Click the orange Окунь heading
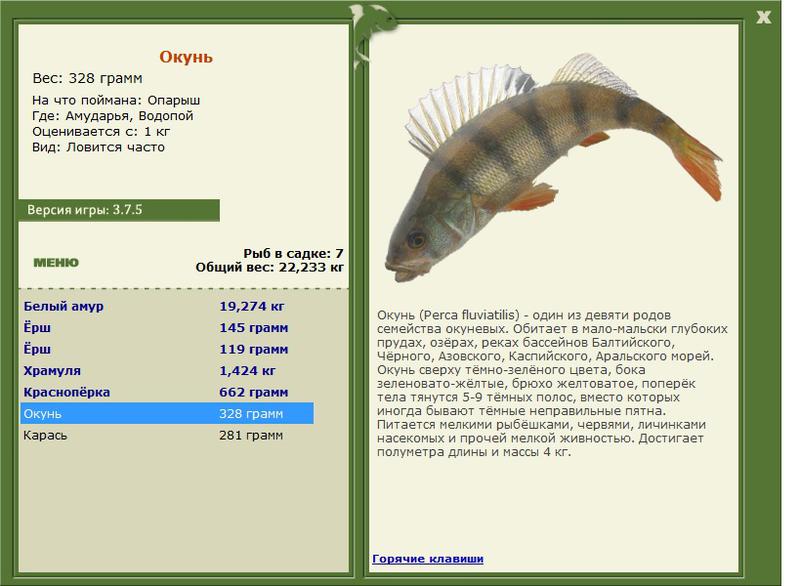The image size is (800, 586). (x=186, y=56)
